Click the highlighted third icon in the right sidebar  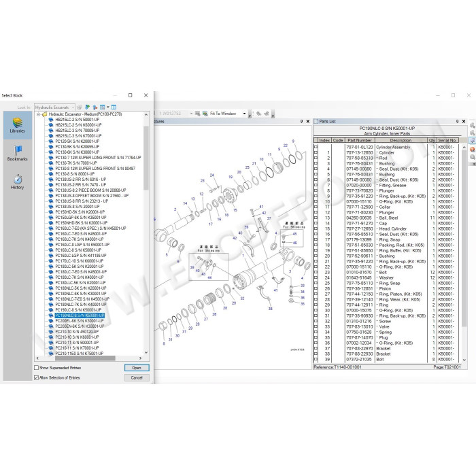pyautogui.click(x=473, y=141)
